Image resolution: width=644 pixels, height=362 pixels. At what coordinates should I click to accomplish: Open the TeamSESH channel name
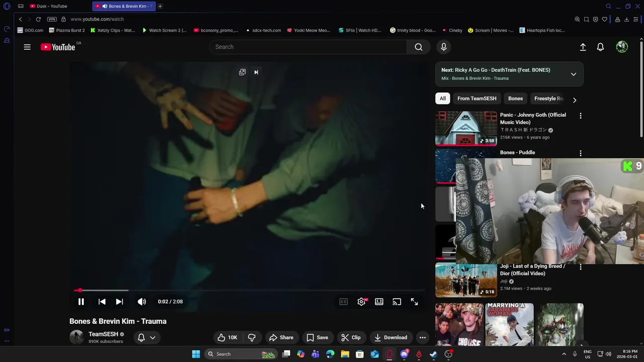pyautogui.click(x=103, y=334)
